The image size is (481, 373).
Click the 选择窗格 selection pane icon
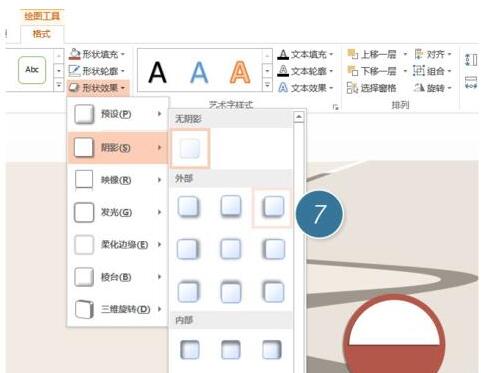[x=352, y=88]
